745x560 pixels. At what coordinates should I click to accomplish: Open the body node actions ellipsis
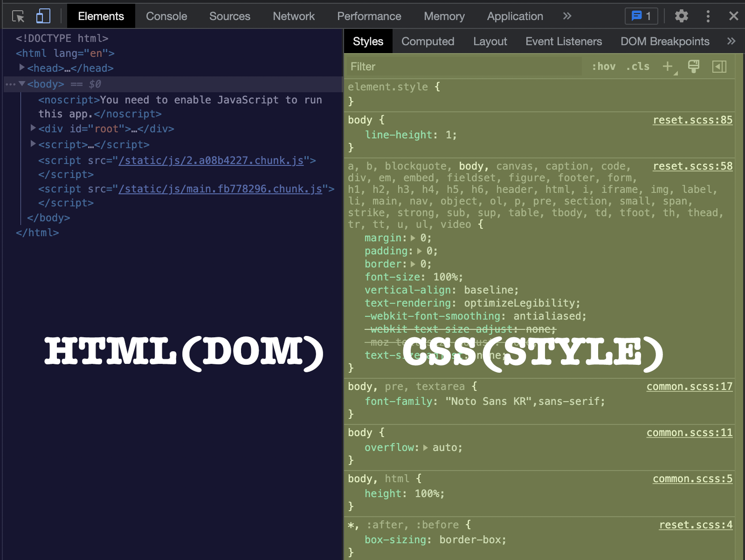click(x=10, y=84)
